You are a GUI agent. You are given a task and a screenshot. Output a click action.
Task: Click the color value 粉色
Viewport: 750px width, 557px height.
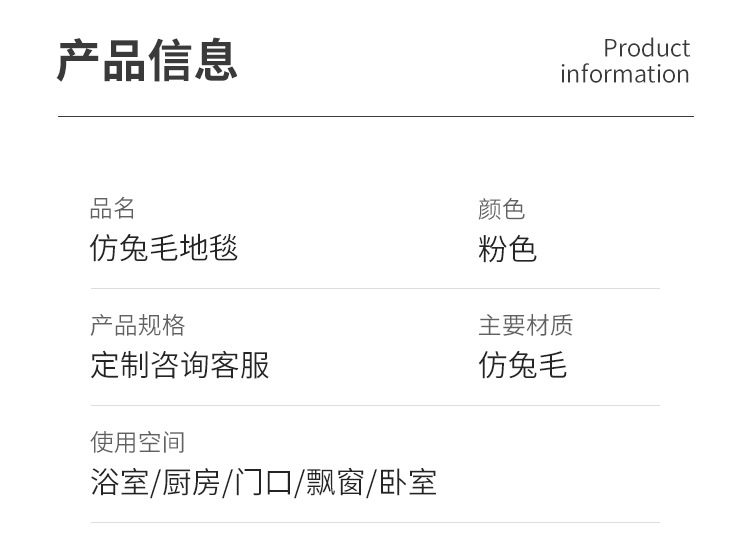point(507,249)
